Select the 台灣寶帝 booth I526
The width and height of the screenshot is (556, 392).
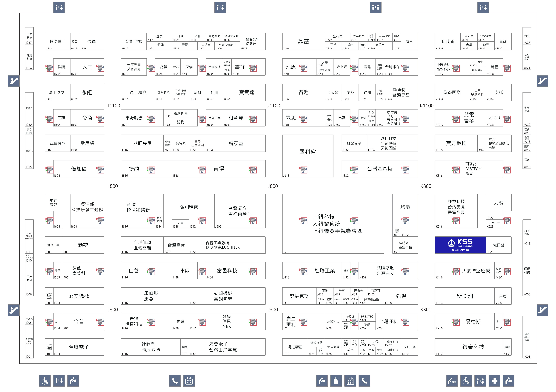[176, 245]
